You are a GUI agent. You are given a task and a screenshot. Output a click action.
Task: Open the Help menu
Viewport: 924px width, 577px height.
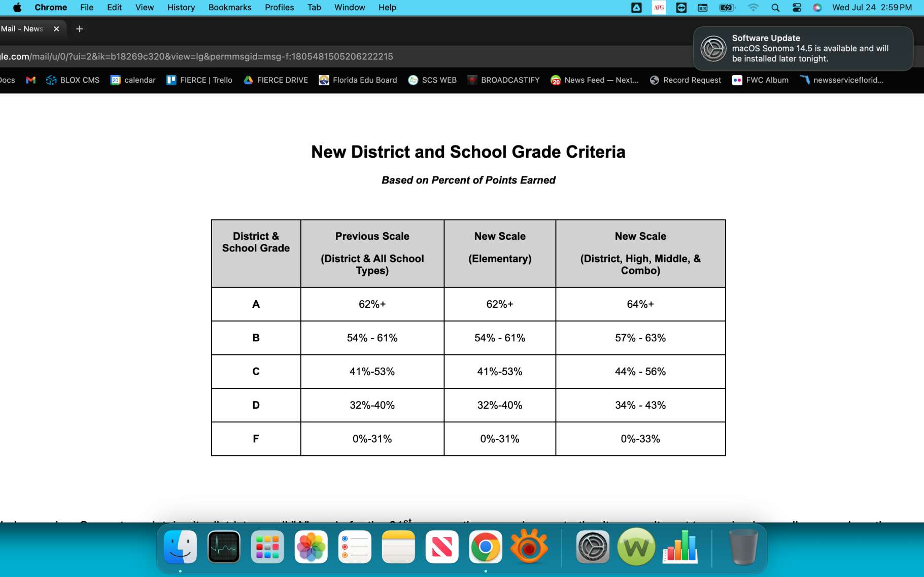tap(387, 8)
